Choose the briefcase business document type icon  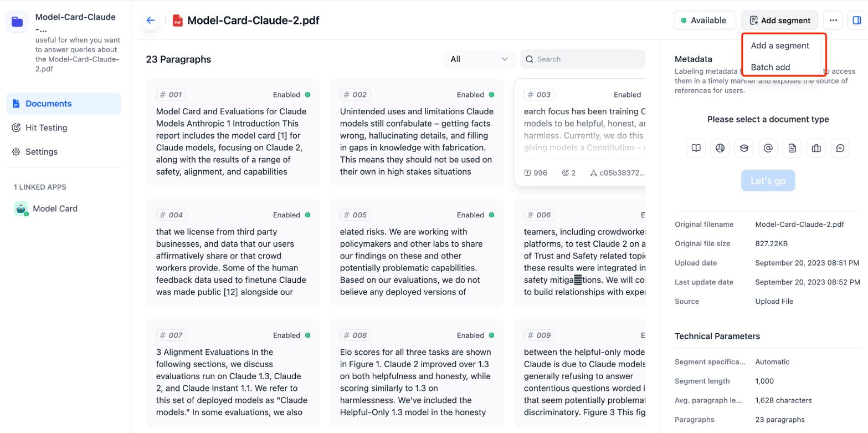tap(816, 148)
